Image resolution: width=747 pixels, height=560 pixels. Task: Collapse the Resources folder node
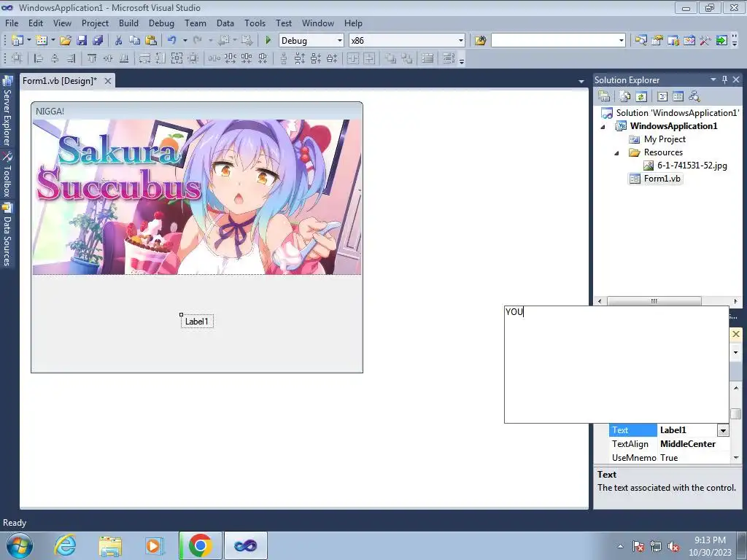point(616,153)
